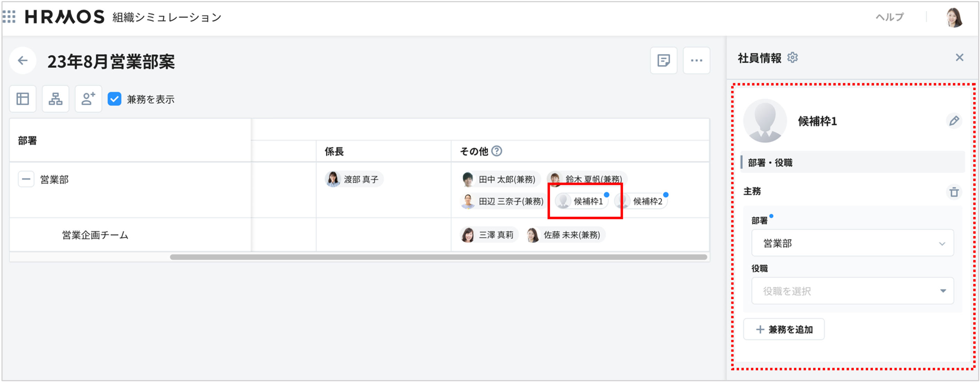The height and width of the screenshot is (383, 980).
Task: Close the 社員情報 panel
Action: click(960, 57)
